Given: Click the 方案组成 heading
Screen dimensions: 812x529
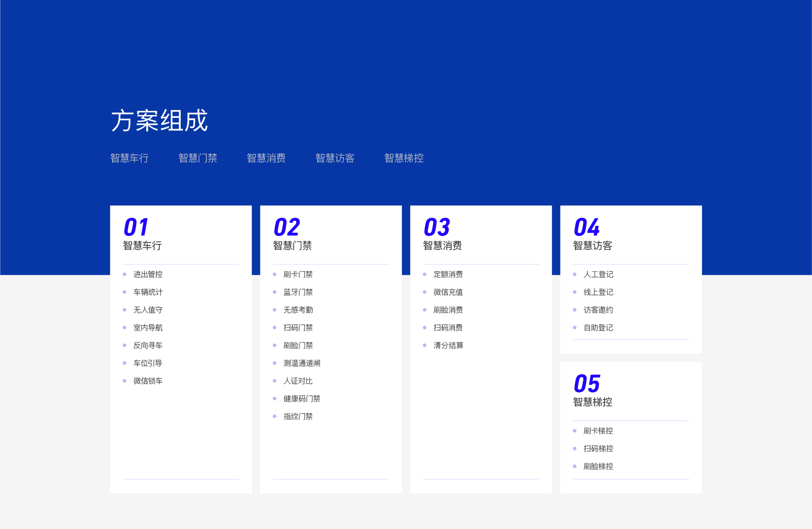Looking at the screenshot, I should pyautogui.click(x=159, y=121).
